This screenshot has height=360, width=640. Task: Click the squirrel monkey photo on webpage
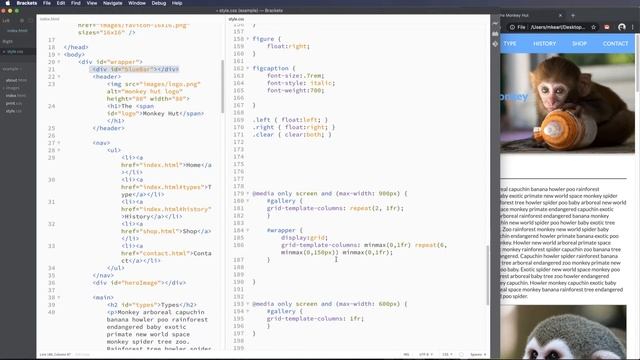563,332
